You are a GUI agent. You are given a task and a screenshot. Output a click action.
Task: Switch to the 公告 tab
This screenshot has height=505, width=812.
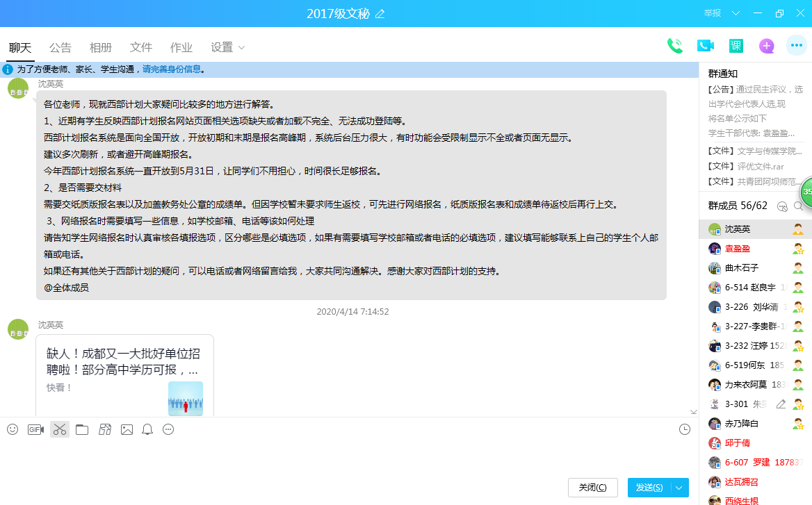click(x=60, y=47)
